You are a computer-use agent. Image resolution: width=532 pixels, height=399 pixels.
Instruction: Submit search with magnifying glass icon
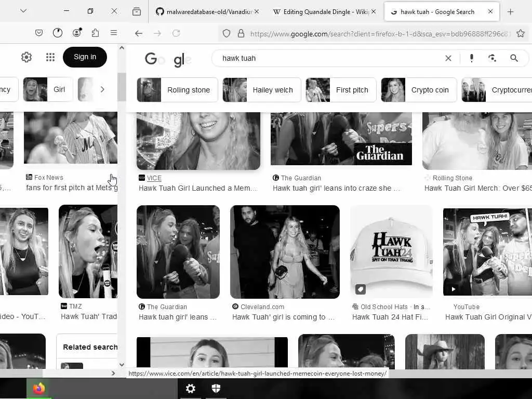tap(514, 58)
